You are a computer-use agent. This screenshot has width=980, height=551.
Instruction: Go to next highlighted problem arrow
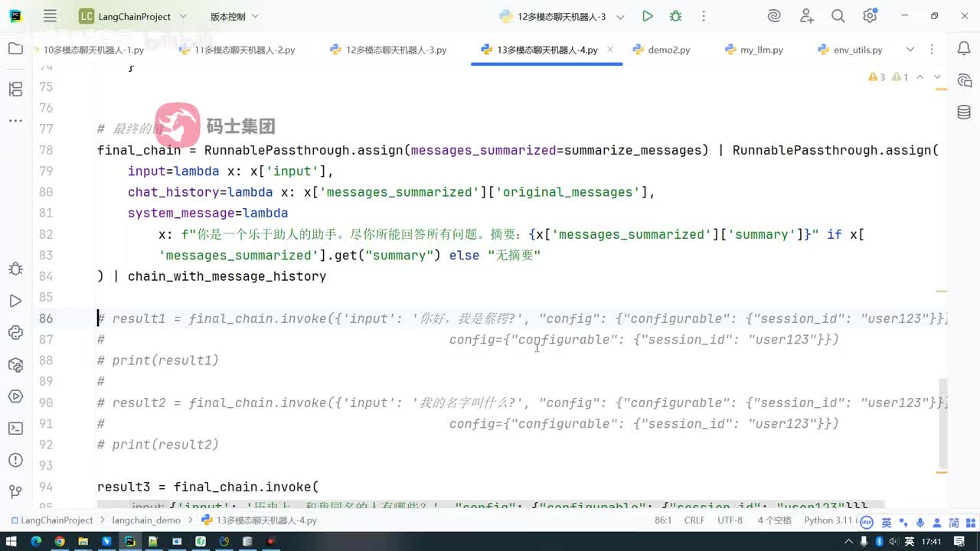pyautogui.click(x=937, y=77)
